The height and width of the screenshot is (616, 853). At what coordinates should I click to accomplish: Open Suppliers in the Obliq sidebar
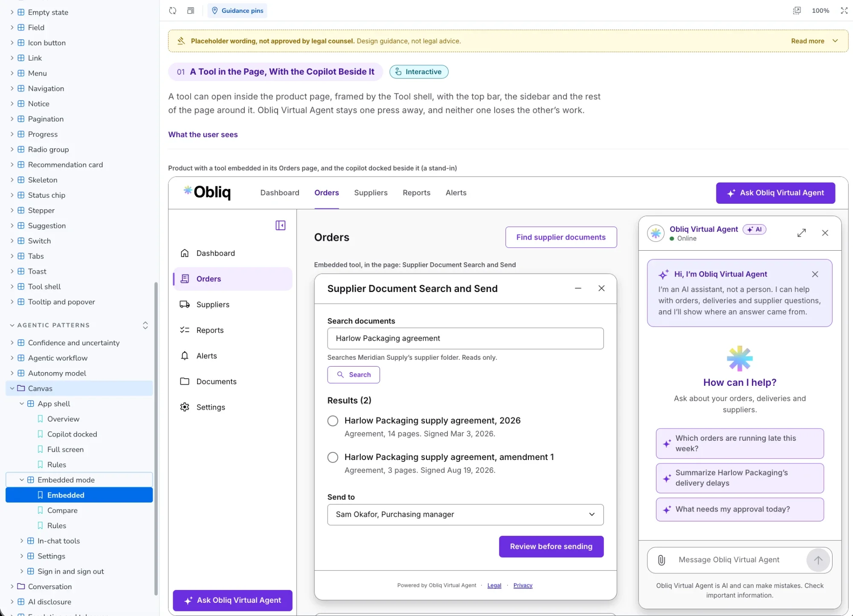pos(233,304)
